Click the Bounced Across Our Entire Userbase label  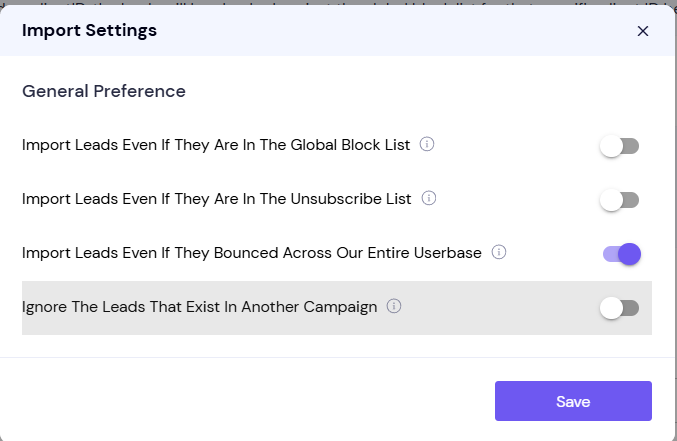(x=252, y=253)
